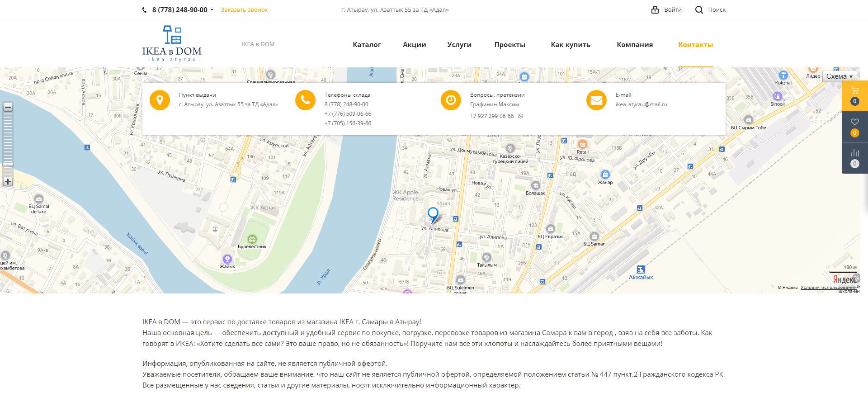The width and height of the screenshot is (868, 416).
Task: Click БЦ Saman map icon
Action: point(594,236)
